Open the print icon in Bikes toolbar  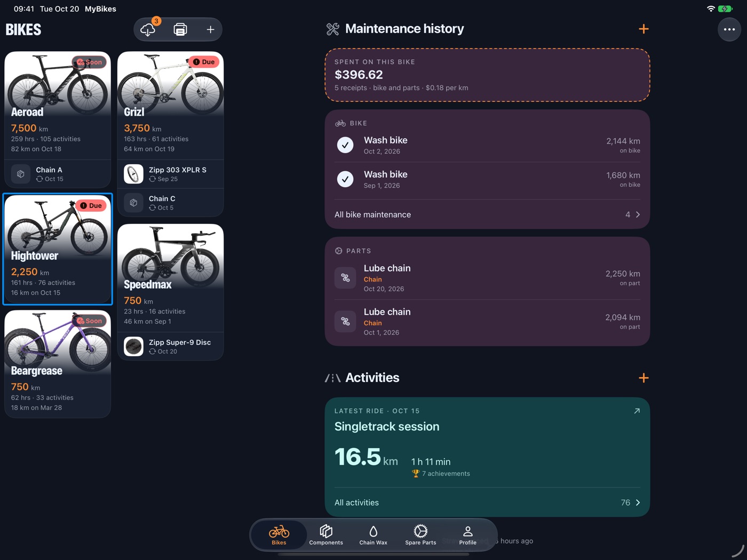click(x=180, y=29)
